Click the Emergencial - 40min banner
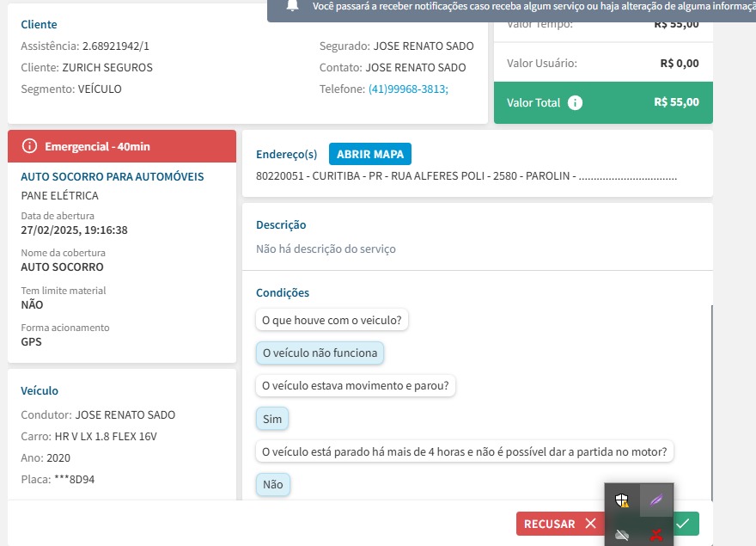 122,146
